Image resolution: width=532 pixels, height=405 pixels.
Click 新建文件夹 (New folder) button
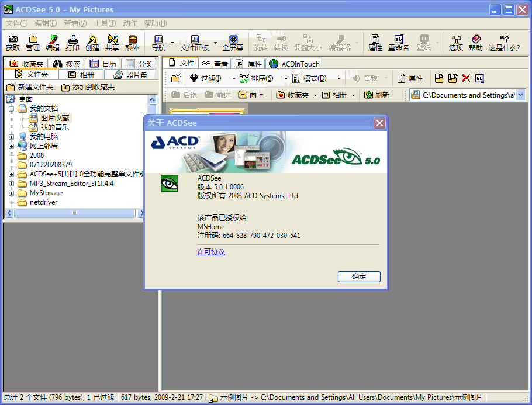[30, 87]
